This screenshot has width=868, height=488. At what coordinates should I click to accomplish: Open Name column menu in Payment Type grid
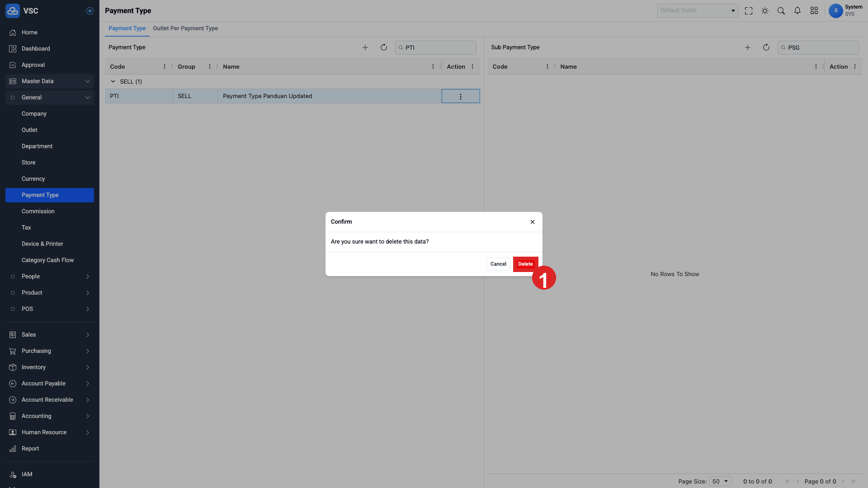point(433,66)
